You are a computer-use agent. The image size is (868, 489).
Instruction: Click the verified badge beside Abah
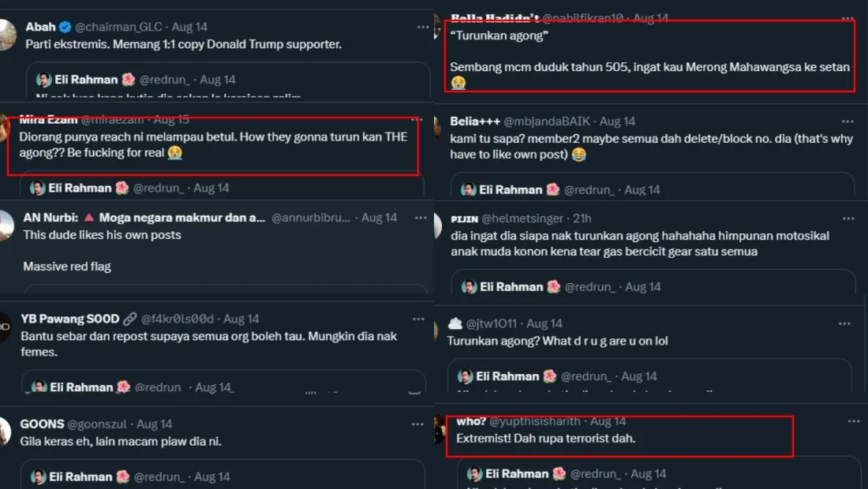65,27
